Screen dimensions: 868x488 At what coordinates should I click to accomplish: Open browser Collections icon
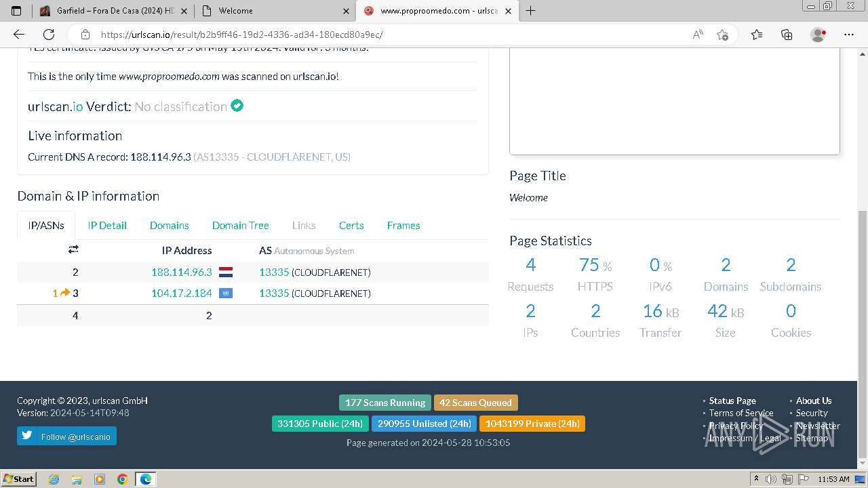click(787, 35)
